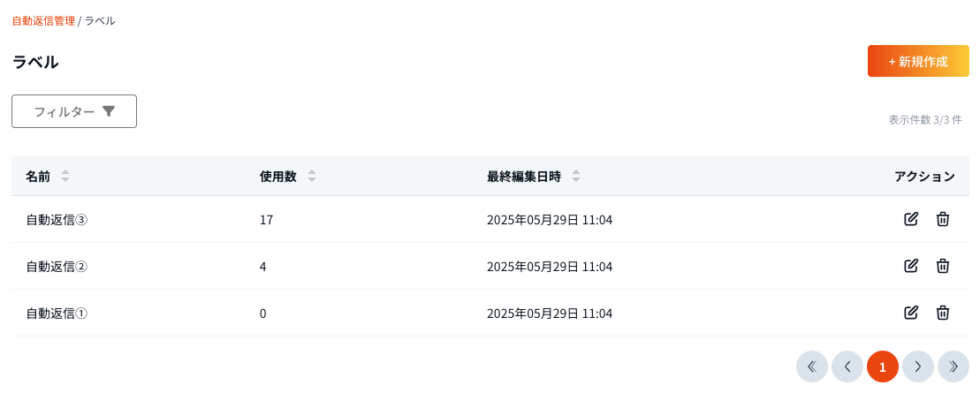Jump to the first page
This screenshot has width=980, height=393.
[x=812, y=367]
